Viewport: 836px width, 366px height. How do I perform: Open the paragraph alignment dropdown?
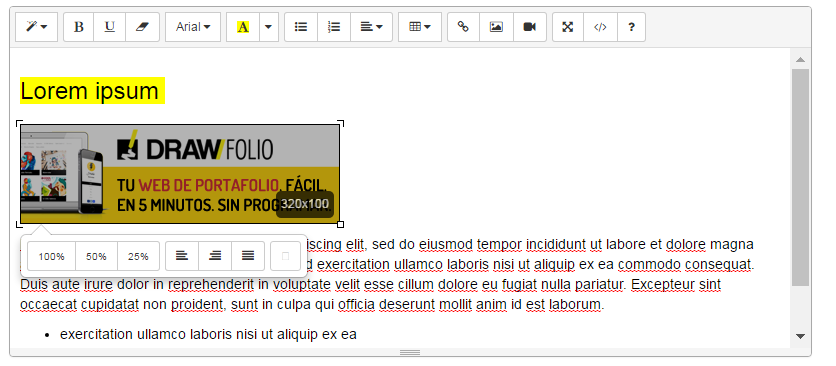click(372, 27)
